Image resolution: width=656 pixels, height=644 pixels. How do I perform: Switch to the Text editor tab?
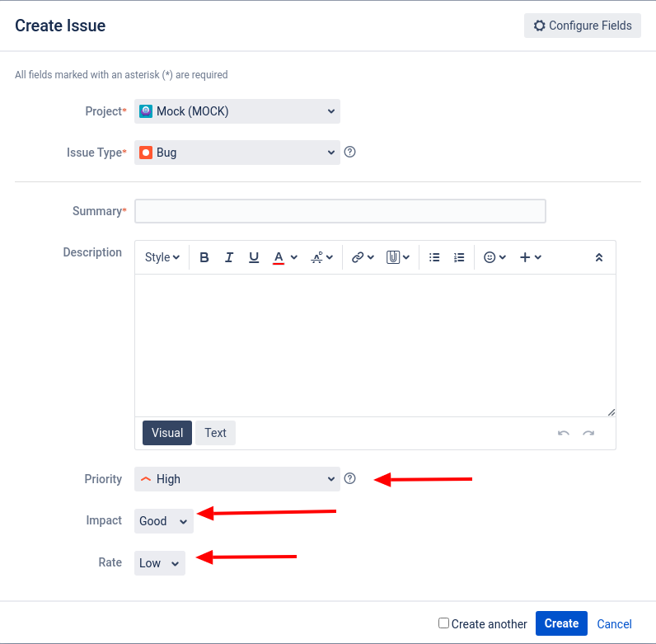click(x=215, y=433)
